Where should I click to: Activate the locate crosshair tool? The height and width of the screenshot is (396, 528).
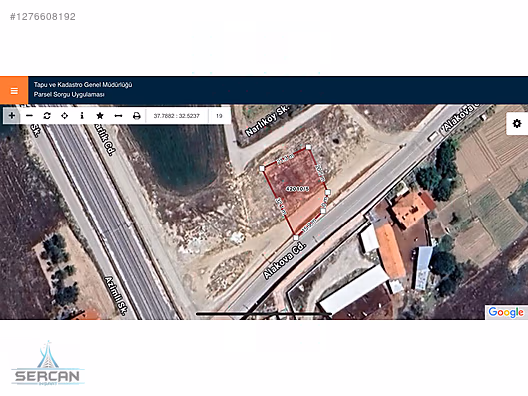pos(64,116)
